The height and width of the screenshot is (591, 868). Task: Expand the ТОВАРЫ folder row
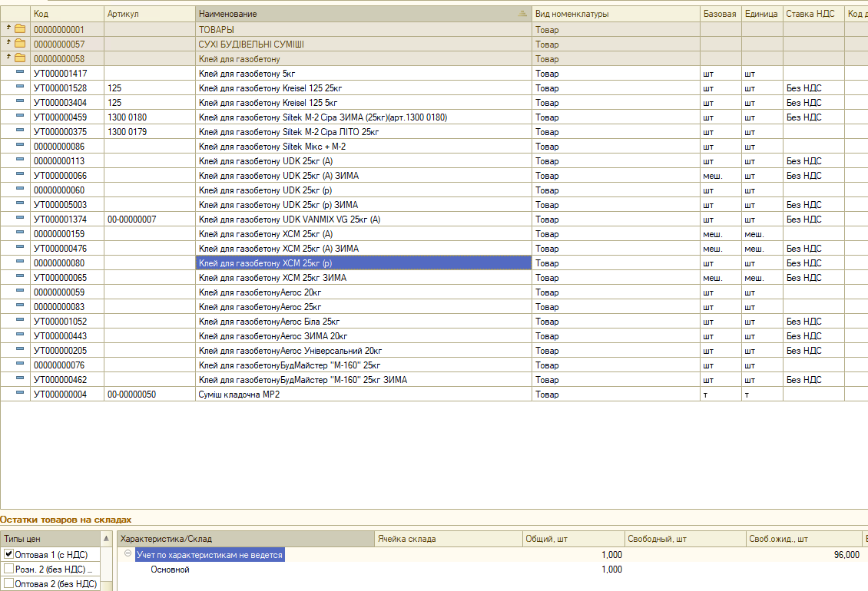tap(8, 27)
